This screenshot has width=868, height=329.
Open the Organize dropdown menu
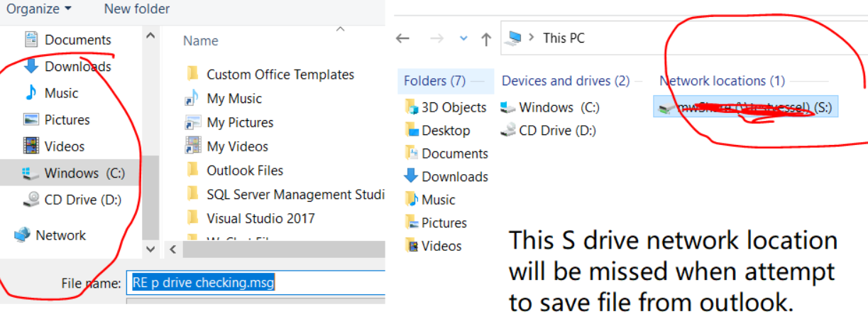(39, 9)
